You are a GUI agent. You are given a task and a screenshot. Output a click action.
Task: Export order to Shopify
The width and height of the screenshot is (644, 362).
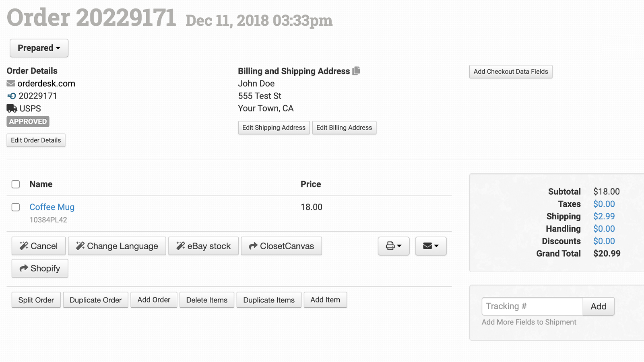click(x=40, y=268)
